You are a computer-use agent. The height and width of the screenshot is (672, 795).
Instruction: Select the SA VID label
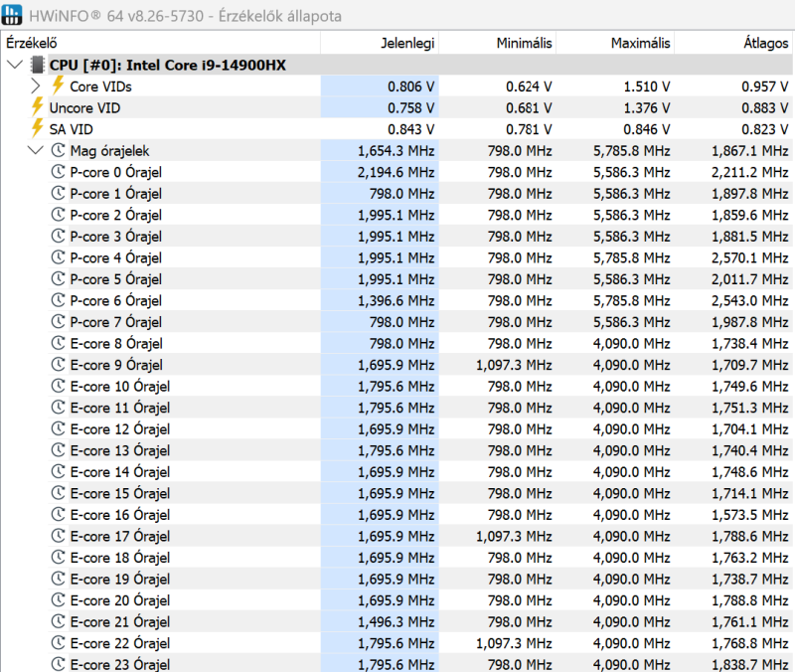[x=71, y=129]
